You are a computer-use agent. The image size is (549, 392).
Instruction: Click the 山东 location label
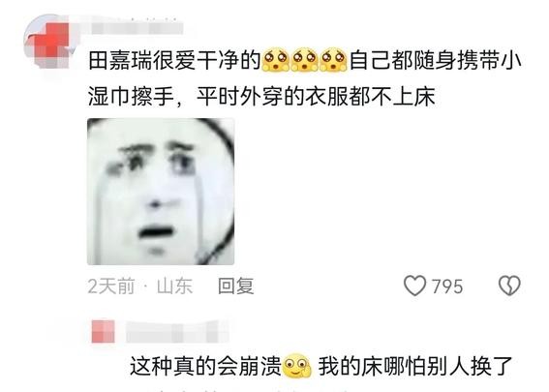point(174,286)
